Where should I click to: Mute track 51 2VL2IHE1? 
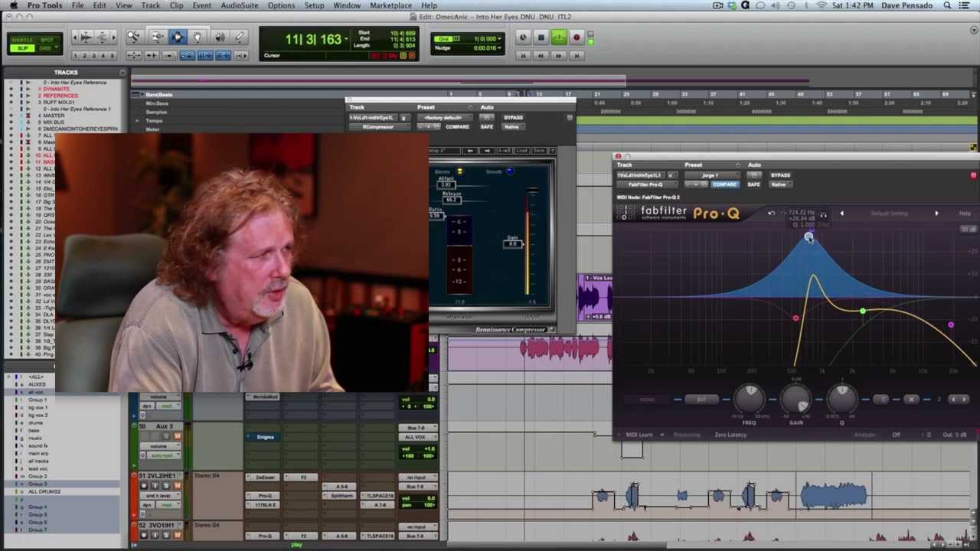click(177, 486)
